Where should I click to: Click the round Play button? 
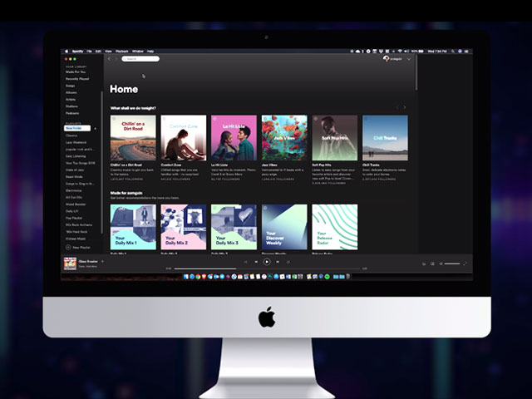[267, 262]
